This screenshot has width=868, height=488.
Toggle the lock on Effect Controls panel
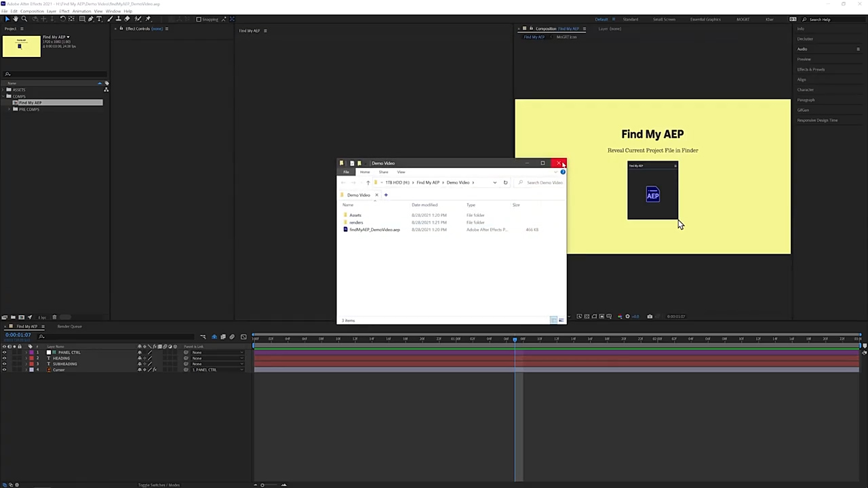pos(121,28)
